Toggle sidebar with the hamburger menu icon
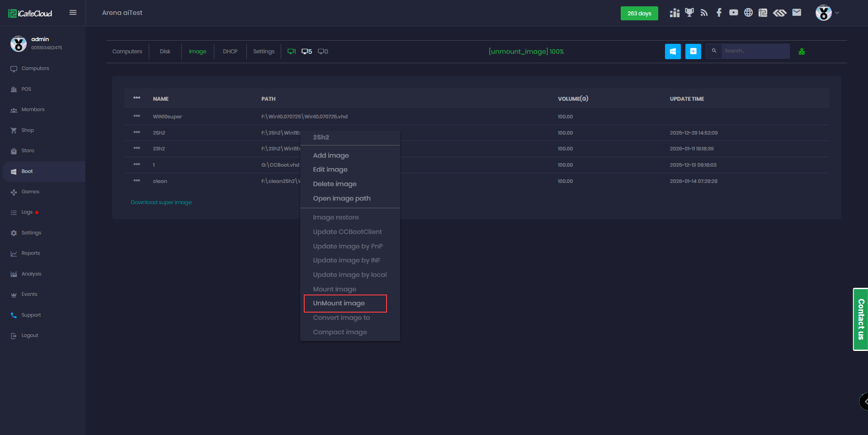 click(x=73, y=13)
